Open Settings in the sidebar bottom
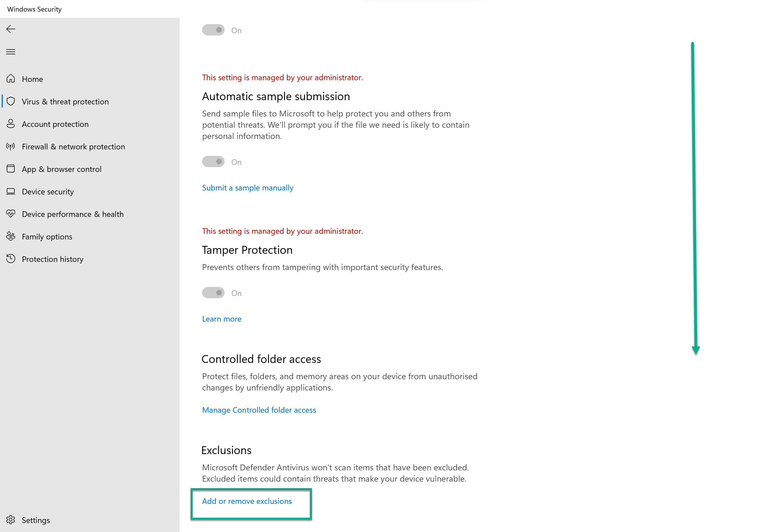Screen dimensions: 761x532 (35, 520)
